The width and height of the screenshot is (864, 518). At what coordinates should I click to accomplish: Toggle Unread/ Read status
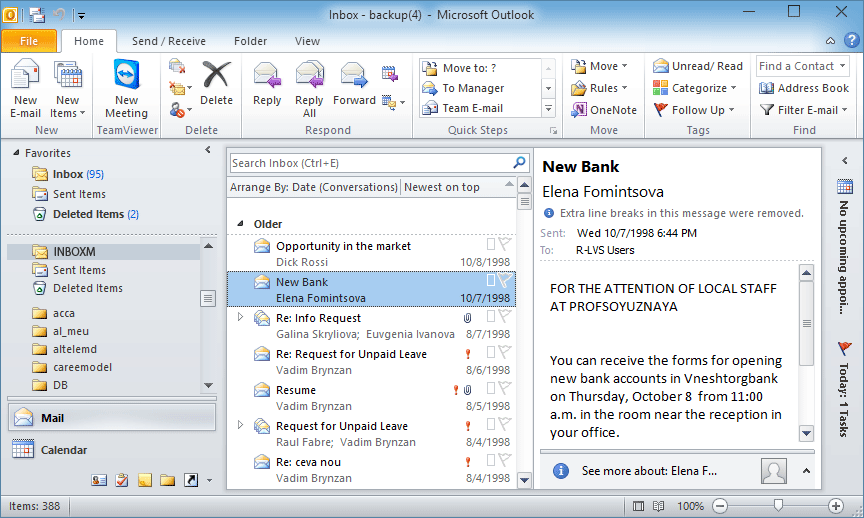(698, 66)
